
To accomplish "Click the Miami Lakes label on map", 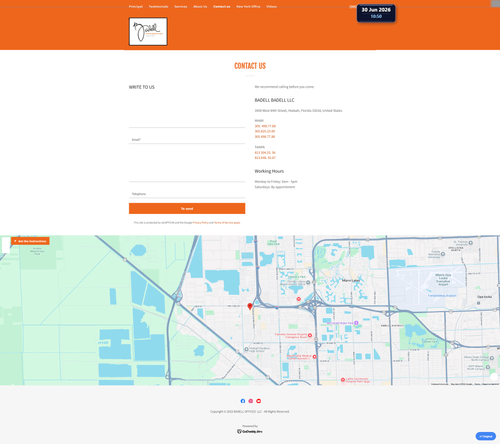I will tap(351, 281).
